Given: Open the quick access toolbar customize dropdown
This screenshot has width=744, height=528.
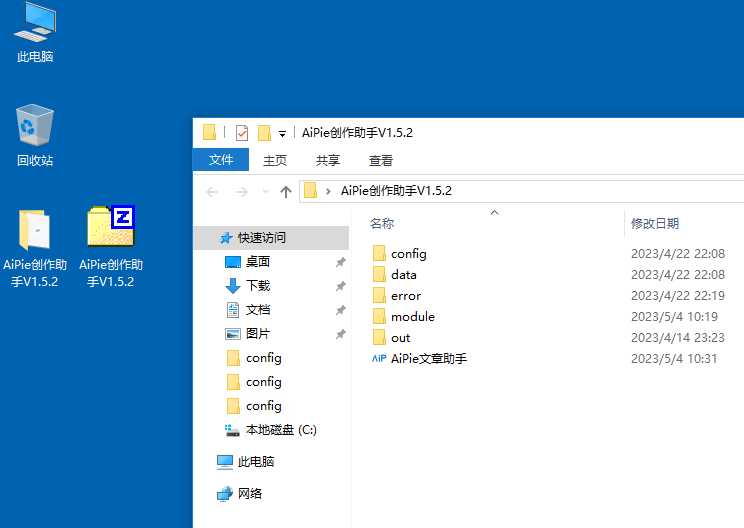Looking at the screenshot, I should point(282,134).
